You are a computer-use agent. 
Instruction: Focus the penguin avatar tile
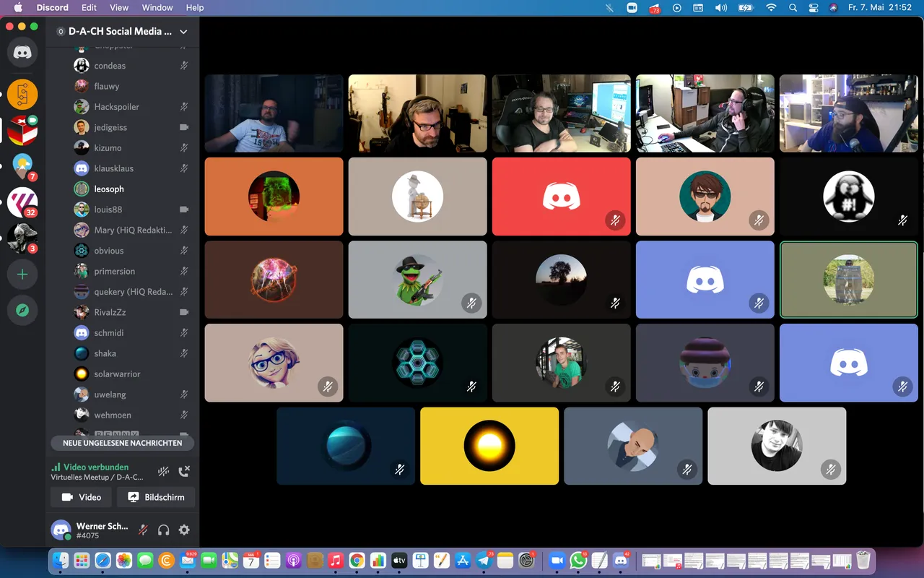point(848,197)
